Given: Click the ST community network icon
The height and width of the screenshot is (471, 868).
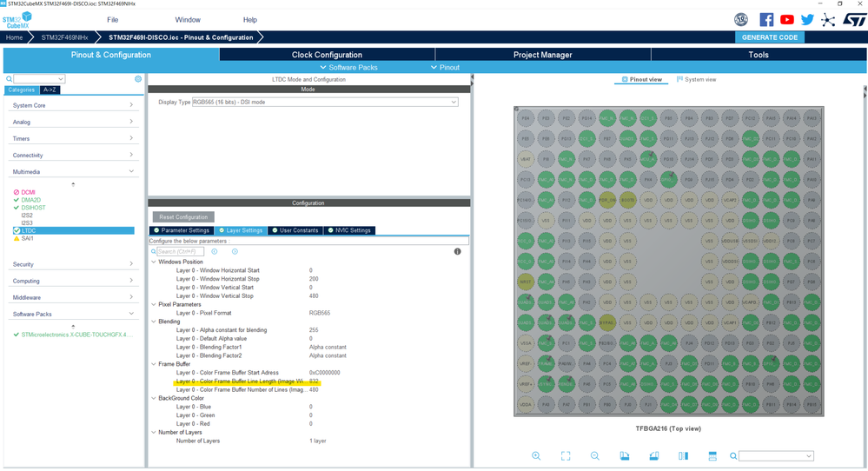Looking at the screenshot, I should (x=827, y=20).
